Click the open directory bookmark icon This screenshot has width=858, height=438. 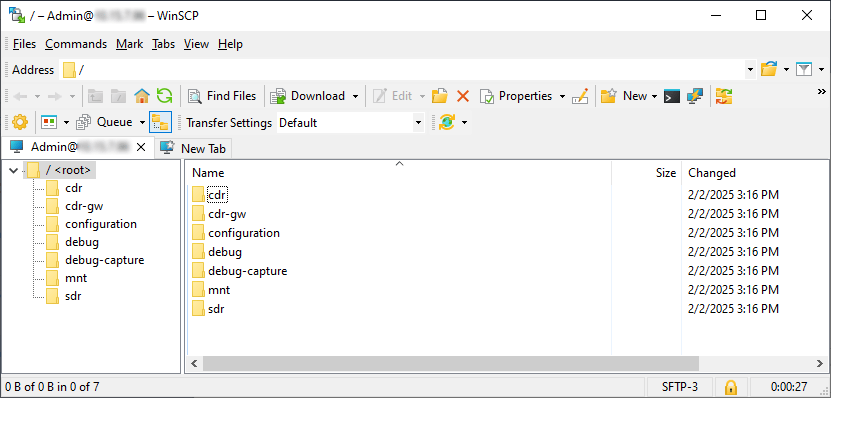[x=769, y=70]
